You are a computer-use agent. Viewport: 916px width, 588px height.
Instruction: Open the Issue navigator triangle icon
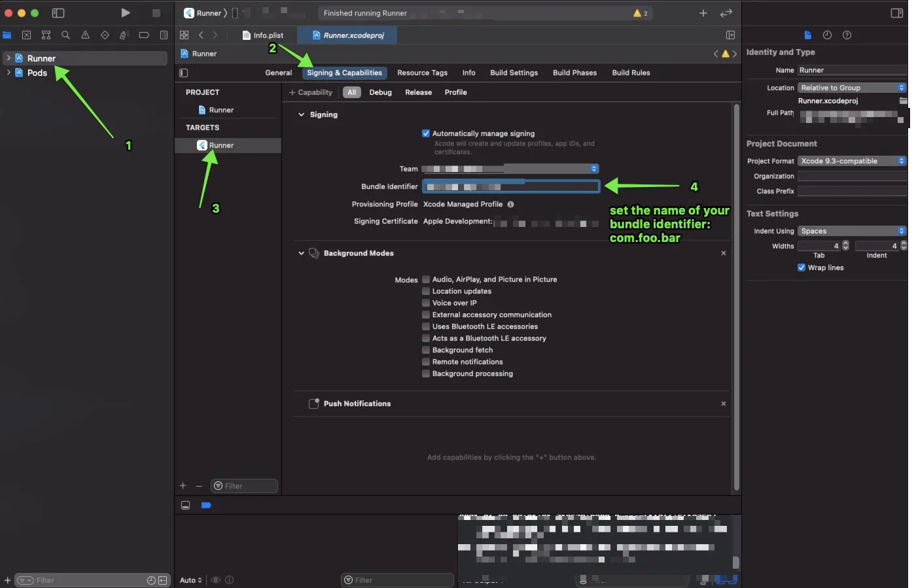pyautogui.click(x=85, y=35)
